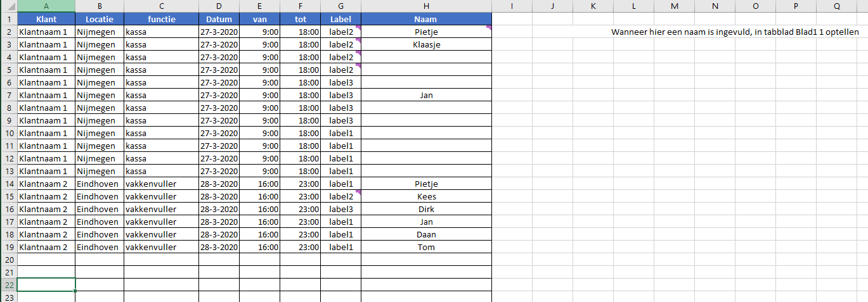Click the comment indicator in cell G2
Image resolution: width=868 pixels, height=302 pixels.
click(x=358, y=27)
